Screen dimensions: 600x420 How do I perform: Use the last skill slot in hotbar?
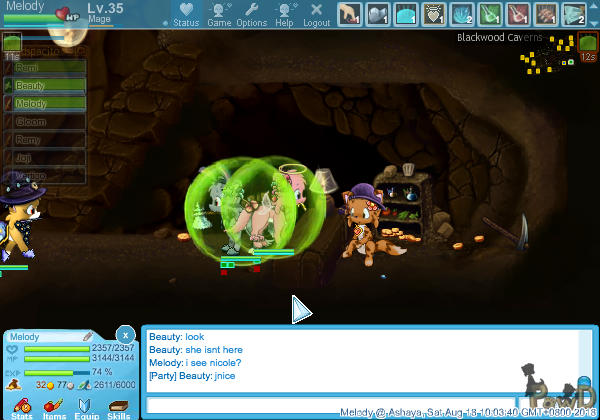pyautogui.click(x=574, y=13)
